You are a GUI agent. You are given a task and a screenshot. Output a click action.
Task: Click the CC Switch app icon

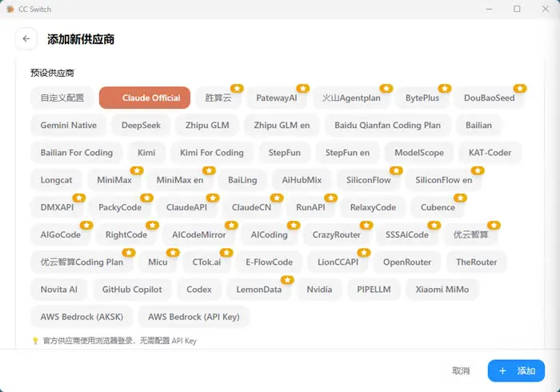click(10, 9)
